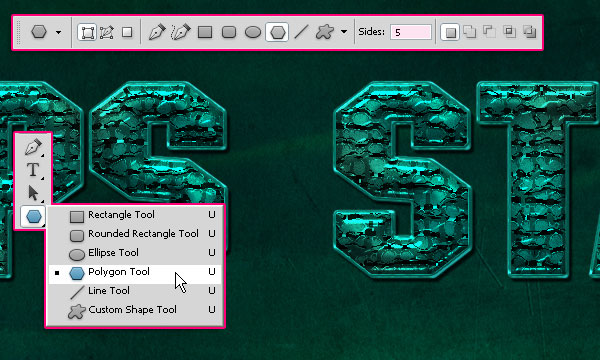Choose Ellipse shape in options bar
This screenshot has width=600, height=360.
(253, 32)
